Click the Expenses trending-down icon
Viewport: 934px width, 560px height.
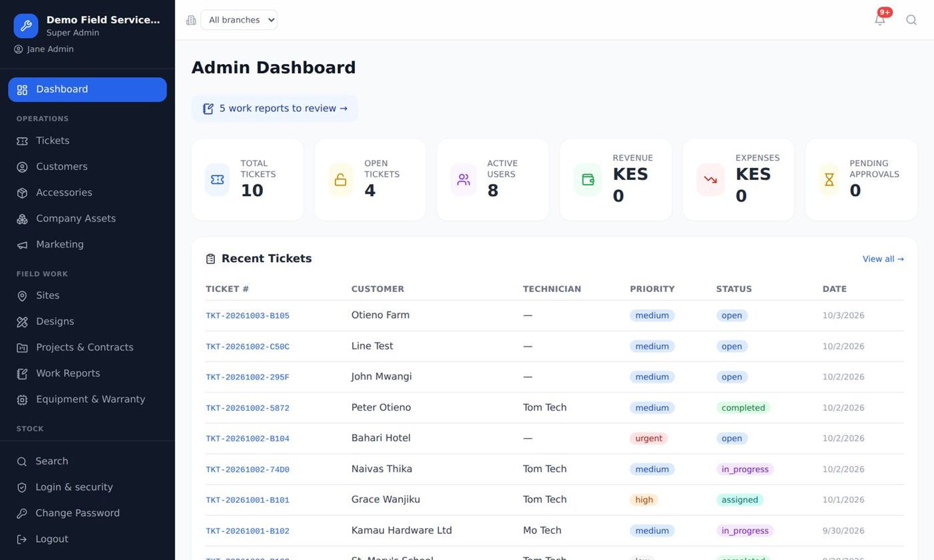tap(711, 179)
